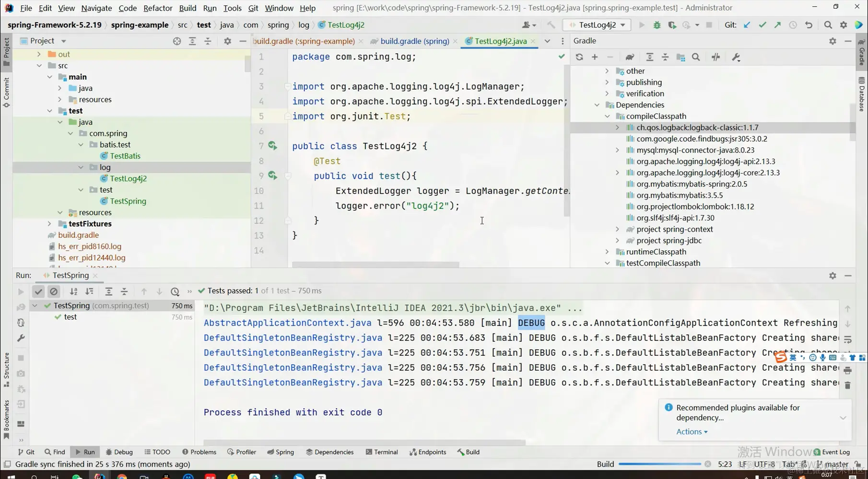Screen dimensions: 868x479
Task: Expand logback-classic dependency node
Action: click(618, 128)
